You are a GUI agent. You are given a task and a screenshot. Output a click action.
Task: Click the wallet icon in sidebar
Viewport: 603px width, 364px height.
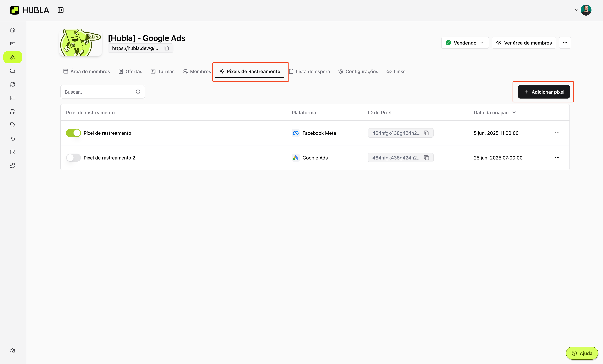point(13,152)
